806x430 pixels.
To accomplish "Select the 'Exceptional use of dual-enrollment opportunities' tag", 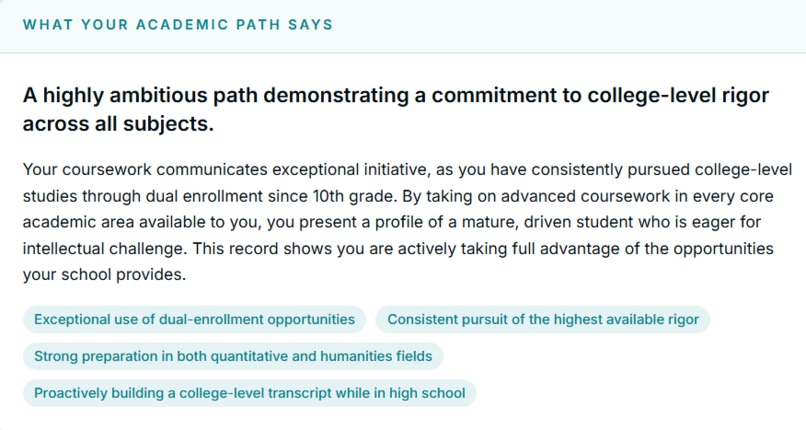I will tap(194, 320).
